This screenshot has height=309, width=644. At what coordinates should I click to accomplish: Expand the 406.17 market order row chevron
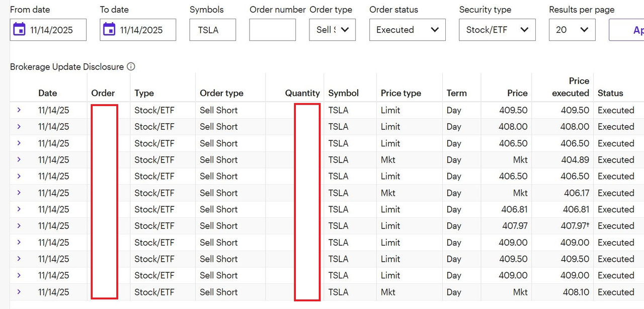19,193
